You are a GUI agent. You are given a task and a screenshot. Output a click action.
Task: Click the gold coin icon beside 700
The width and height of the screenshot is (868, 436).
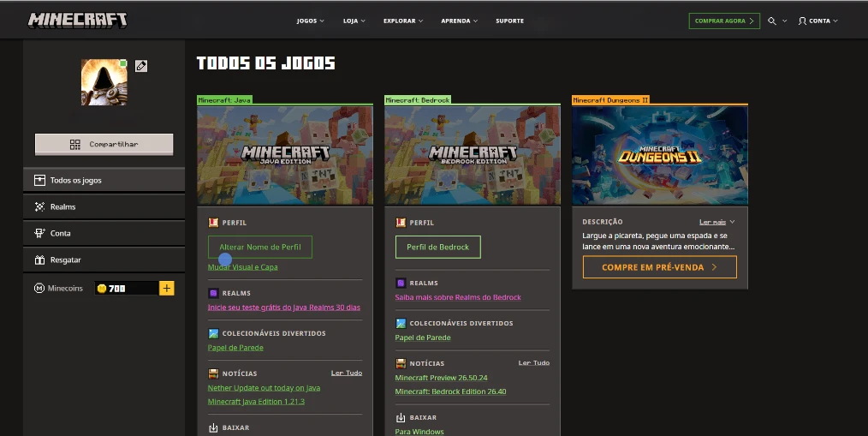pos(102,288)
